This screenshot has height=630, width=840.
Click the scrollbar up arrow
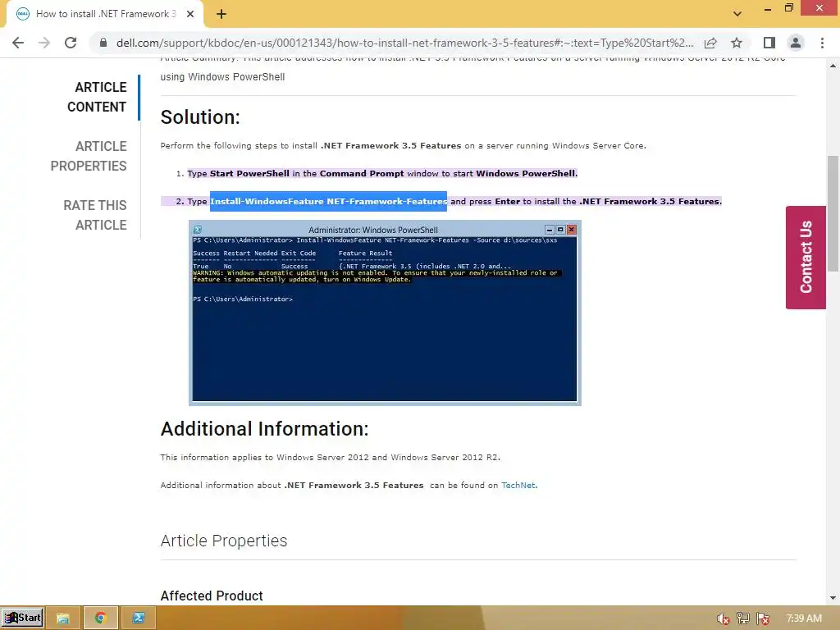point(833,66)
